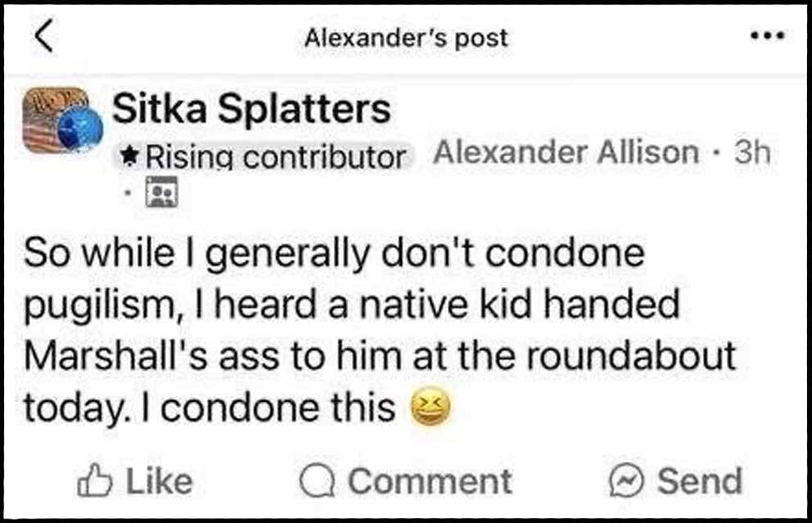Screen dimensions: 812x523
Task: Click the star icon beside Rising contributor
Action: tap(129, 156)
